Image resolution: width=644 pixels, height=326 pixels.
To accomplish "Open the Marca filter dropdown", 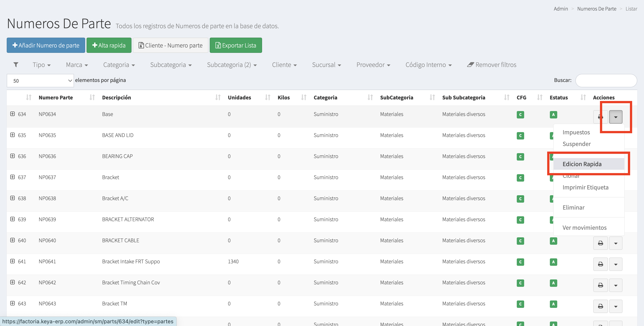I will click(77, 65).
